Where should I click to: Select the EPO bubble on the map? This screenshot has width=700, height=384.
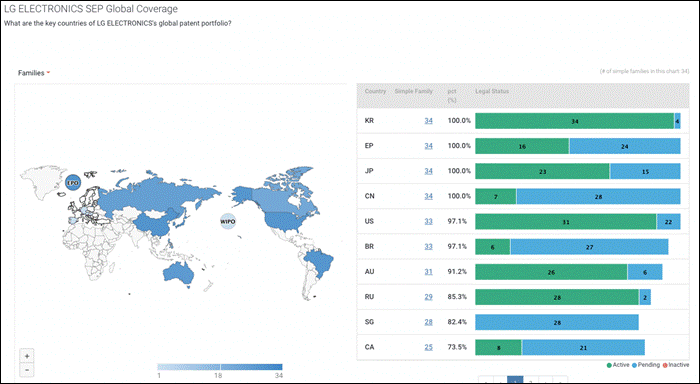73,183
